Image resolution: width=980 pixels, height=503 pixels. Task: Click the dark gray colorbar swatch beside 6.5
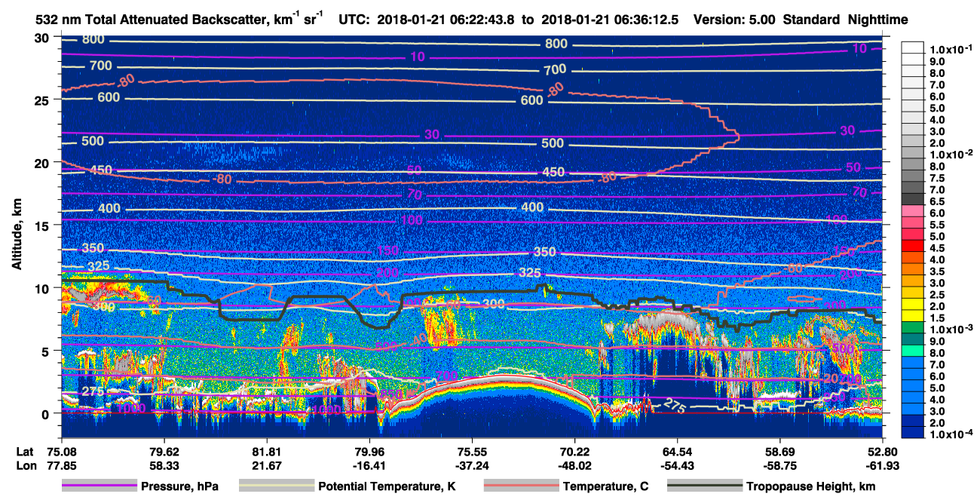914,199
